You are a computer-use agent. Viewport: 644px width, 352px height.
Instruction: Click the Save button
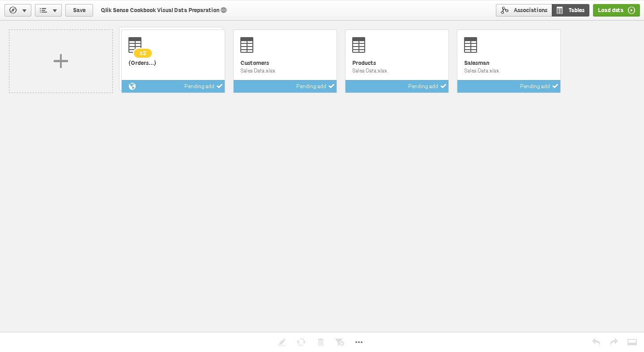[x=79, y=10]
